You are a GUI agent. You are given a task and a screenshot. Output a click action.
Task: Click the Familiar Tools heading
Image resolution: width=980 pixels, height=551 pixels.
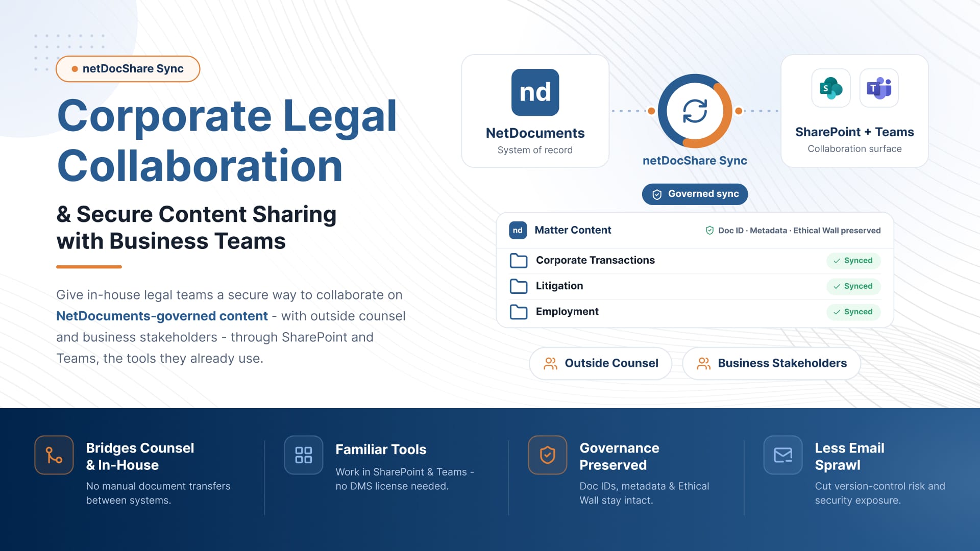[381, 449]
